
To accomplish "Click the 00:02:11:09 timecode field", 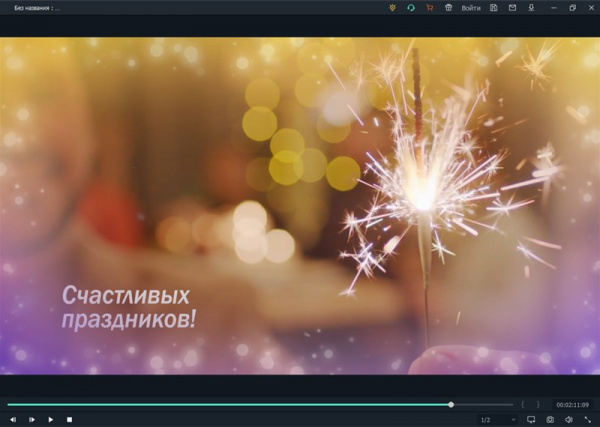I will tap(572, 405).
